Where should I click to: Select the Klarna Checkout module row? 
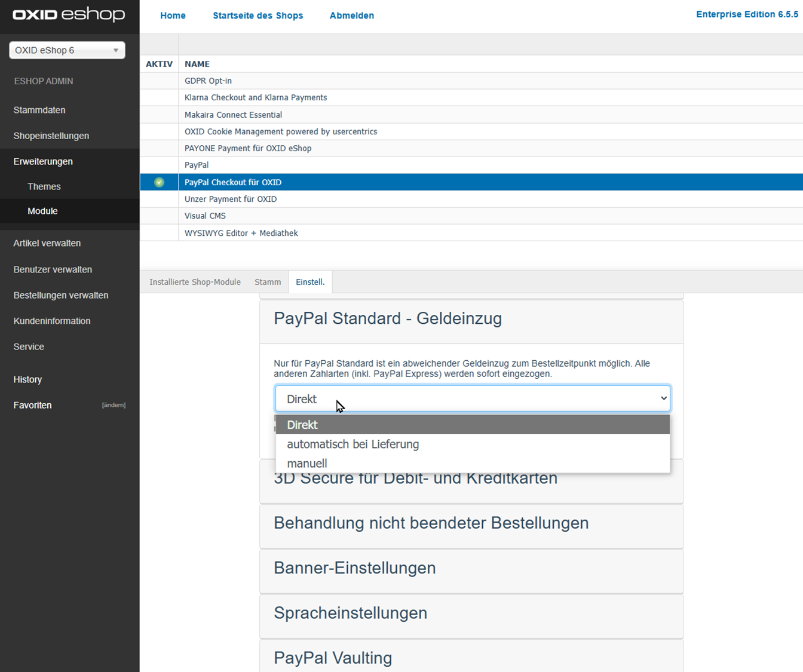point(255,97)
